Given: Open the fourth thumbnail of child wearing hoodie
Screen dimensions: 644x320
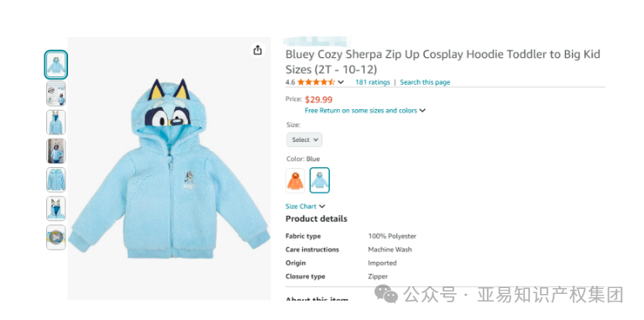Looking at the screenshot, I should [x=56, y=151].
